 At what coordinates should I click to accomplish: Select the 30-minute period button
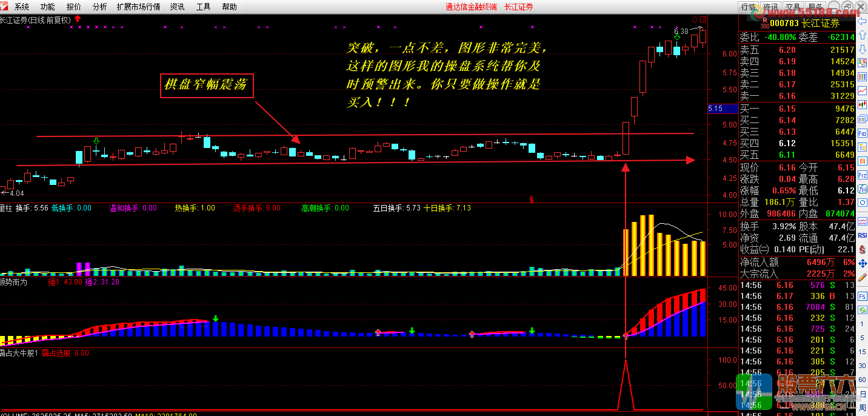862,366
